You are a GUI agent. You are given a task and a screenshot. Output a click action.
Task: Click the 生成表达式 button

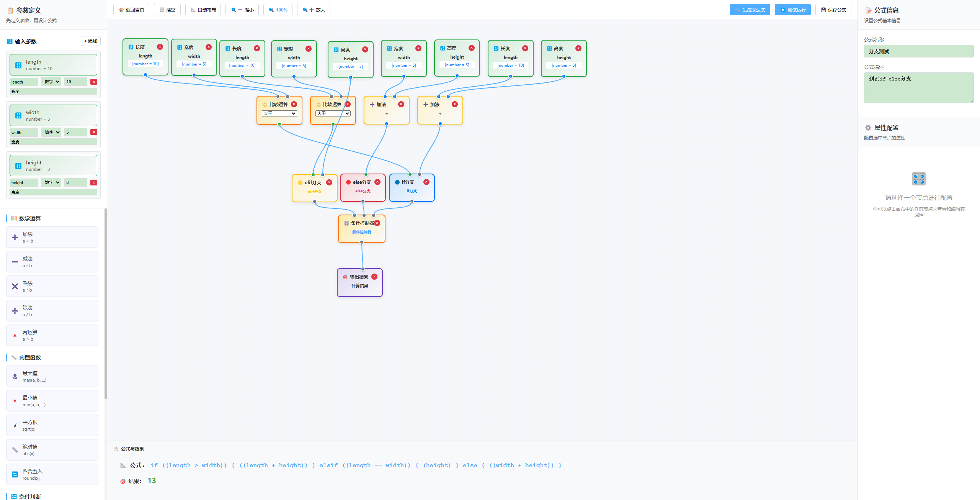(x=750, y=10)
